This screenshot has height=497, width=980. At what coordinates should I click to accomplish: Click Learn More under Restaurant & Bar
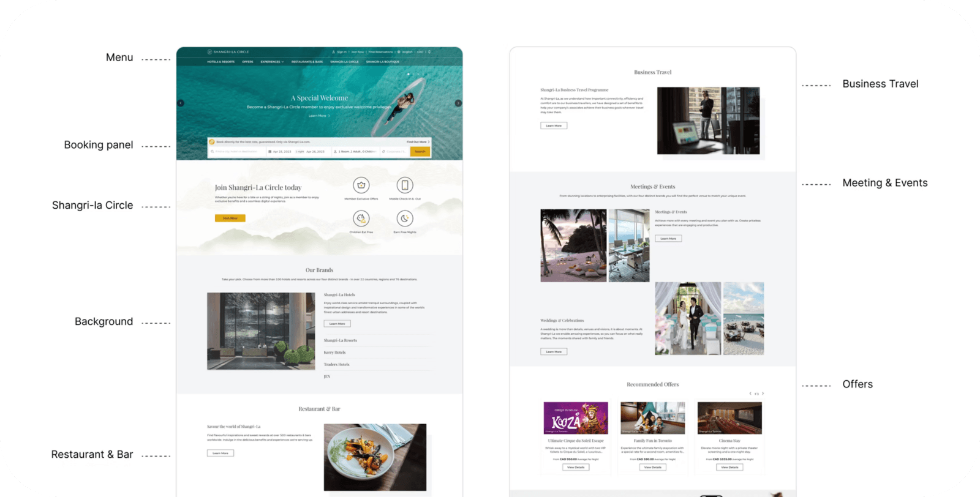coord(221,454)
